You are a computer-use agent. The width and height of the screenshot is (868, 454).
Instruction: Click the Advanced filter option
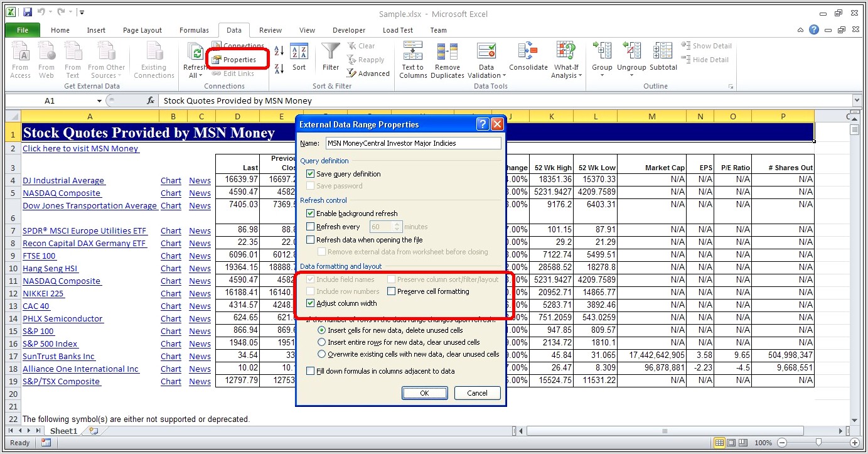(368, 73)
